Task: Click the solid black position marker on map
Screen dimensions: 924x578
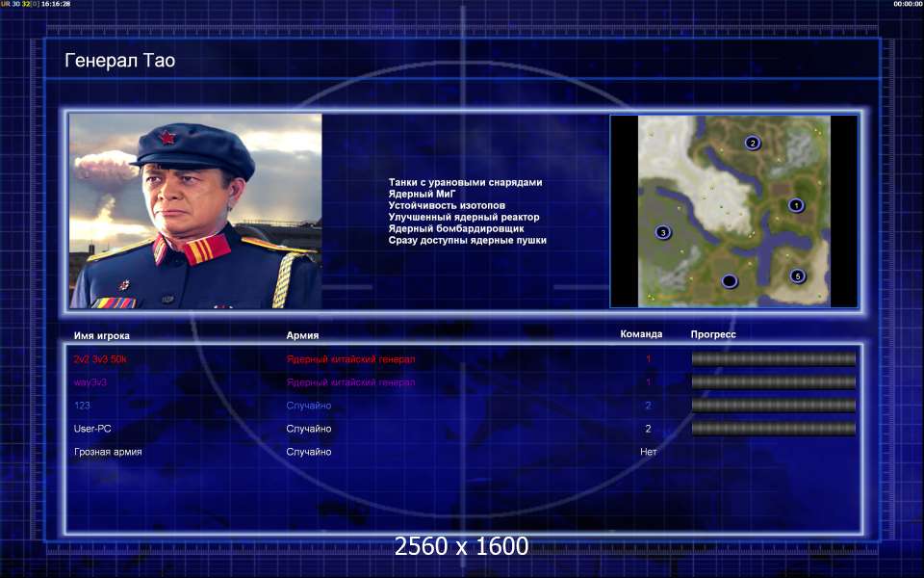Action: pyautogui.click(x=730, y=280)
